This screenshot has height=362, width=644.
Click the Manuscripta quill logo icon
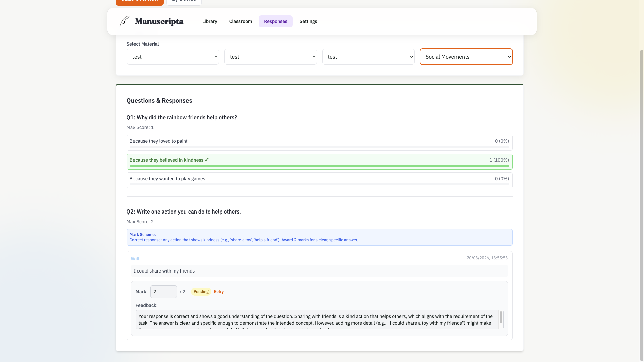[124, 21]
